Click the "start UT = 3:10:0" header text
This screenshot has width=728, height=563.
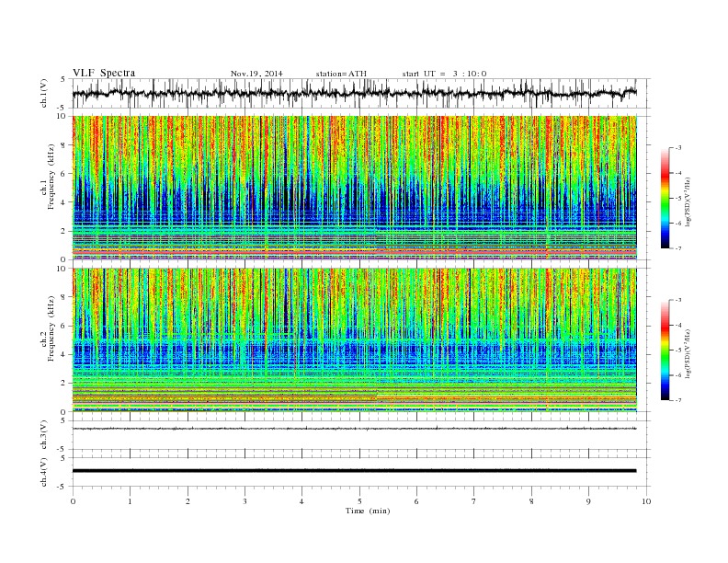coord(444,74)
